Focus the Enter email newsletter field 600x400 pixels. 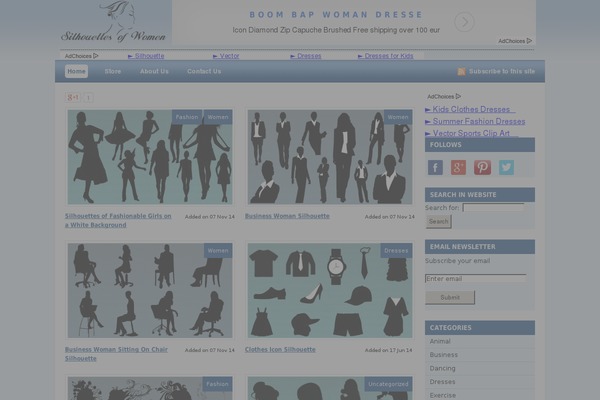[x=476, y=279]
